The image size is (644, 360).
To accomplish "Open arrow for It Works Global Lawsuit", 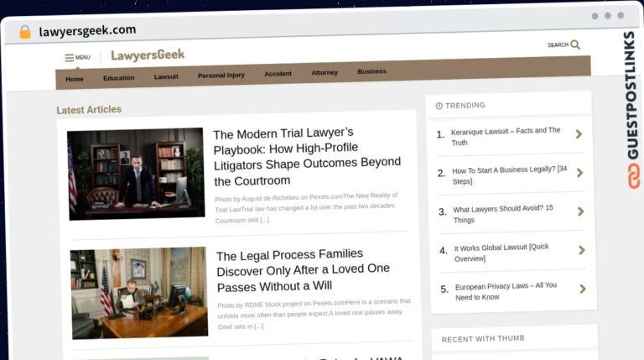I will pyautogui.click(x=582, y=250).
